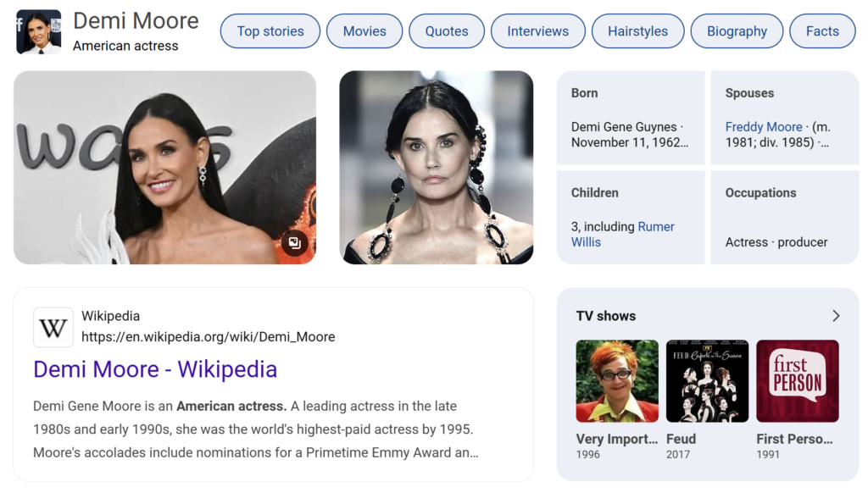
Task: View the photo with long black earrings
Action: (436, 167)
